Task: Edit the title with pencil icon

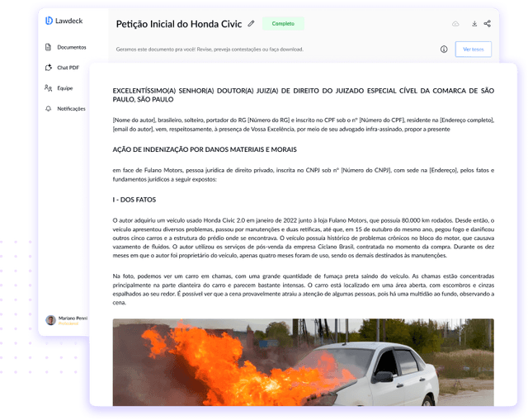Action: [251, 24]
